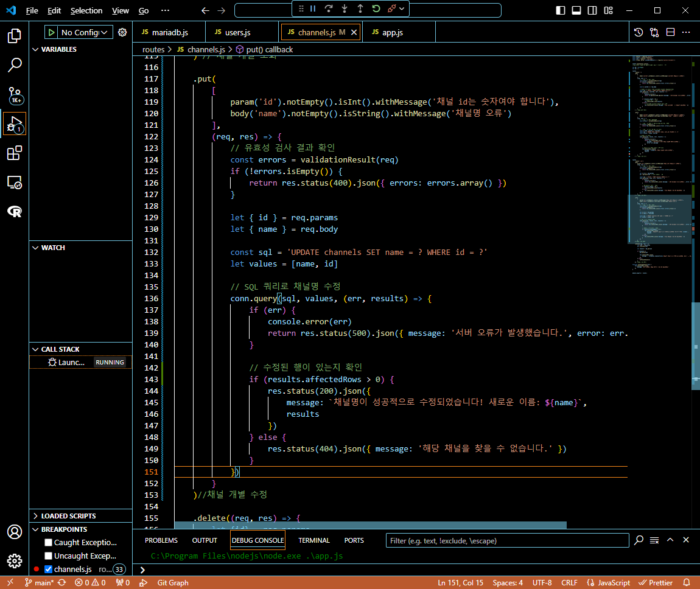Disable the channels.js breakpoint checkbox
The image size is (700, 589).
click(x=49, y=570)
